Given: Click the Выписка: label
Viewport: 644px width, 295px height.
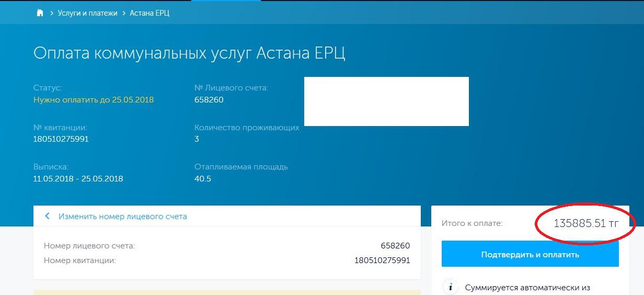Looking at the screenshot, I should click(51, 167).
